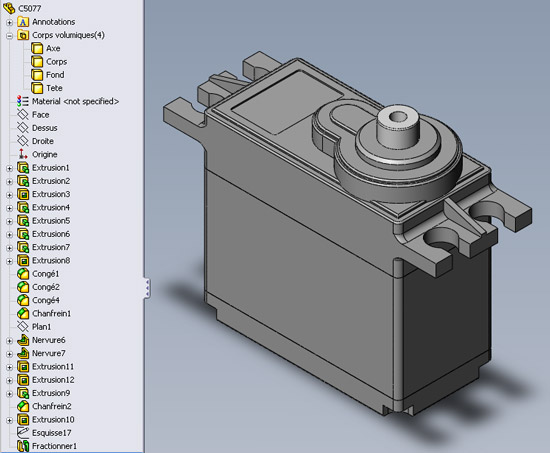Click the Material not specified icon

23,101
